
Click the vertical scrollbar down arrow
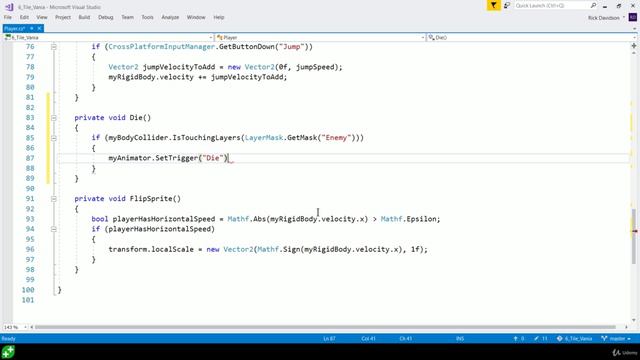click(x=634, y=320)
